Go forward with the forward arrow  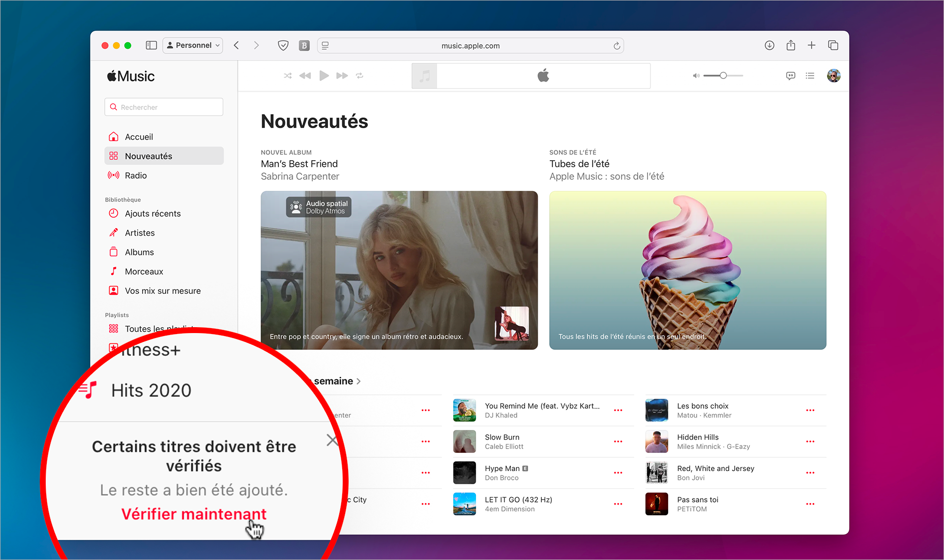point(256,45)
